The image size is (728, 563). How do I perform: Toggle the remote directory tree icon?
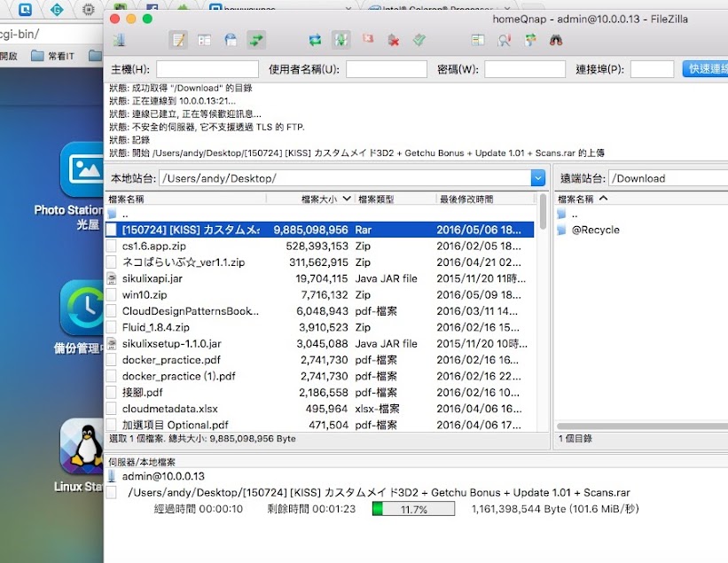pyautogui.click(x=231, y=41)
